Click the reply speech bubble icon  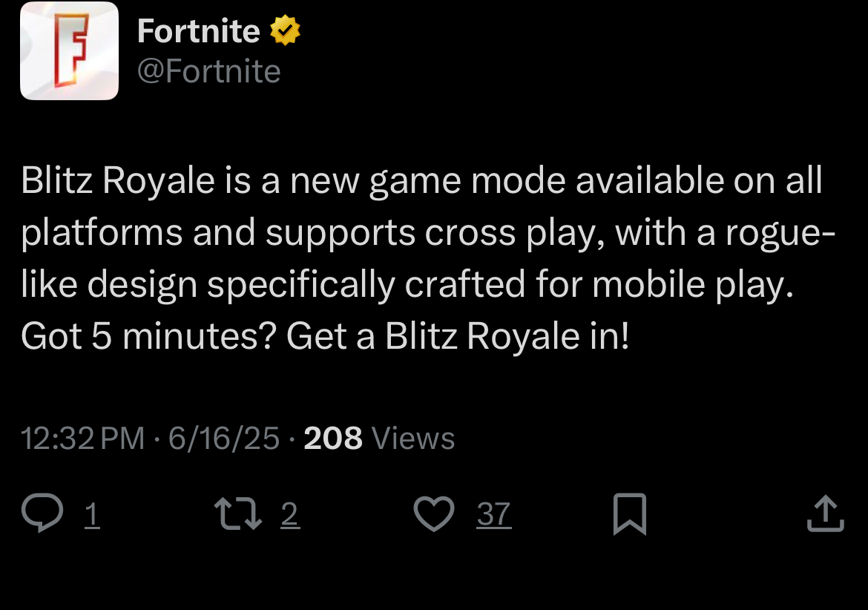pos(42,513)
